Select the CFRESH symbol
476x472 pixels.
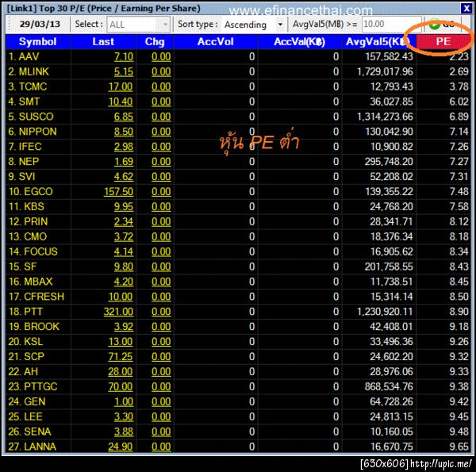[x=44, y=297]
